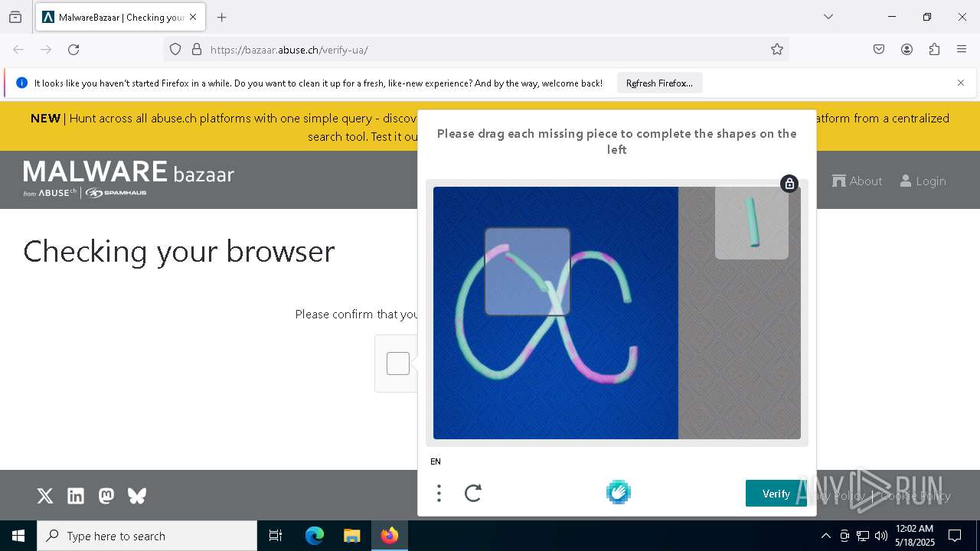Show hidden system tray icons
This screenshot has height=551, width=980.
click(825, 536)
